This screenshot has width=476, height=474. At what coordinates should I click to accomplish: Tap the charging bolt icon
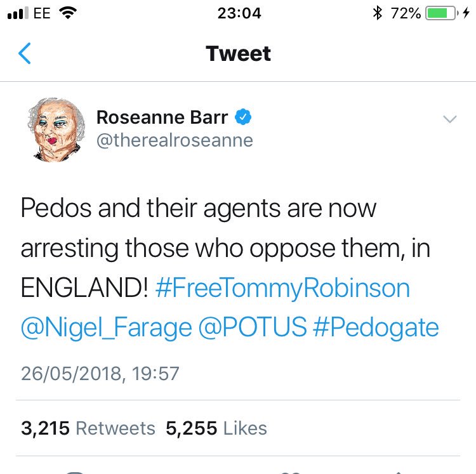click(x=466, y=13)
